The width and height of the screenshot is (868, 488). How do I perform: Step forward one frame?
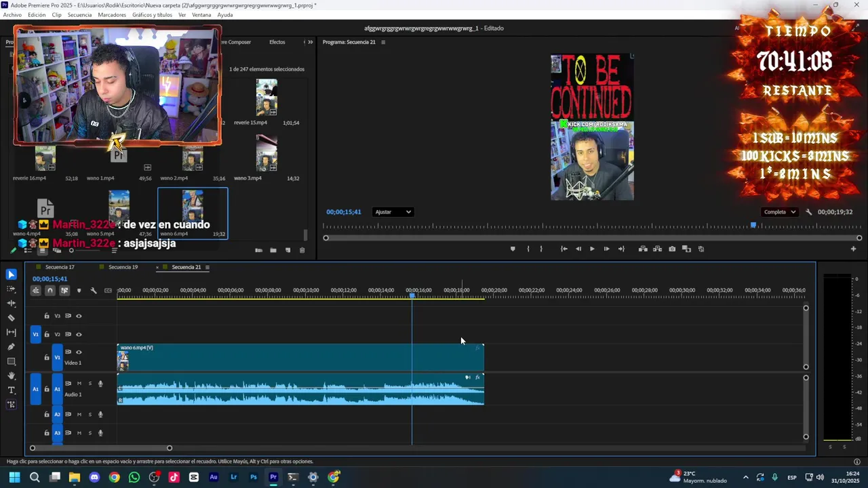(x=606, y=249)
